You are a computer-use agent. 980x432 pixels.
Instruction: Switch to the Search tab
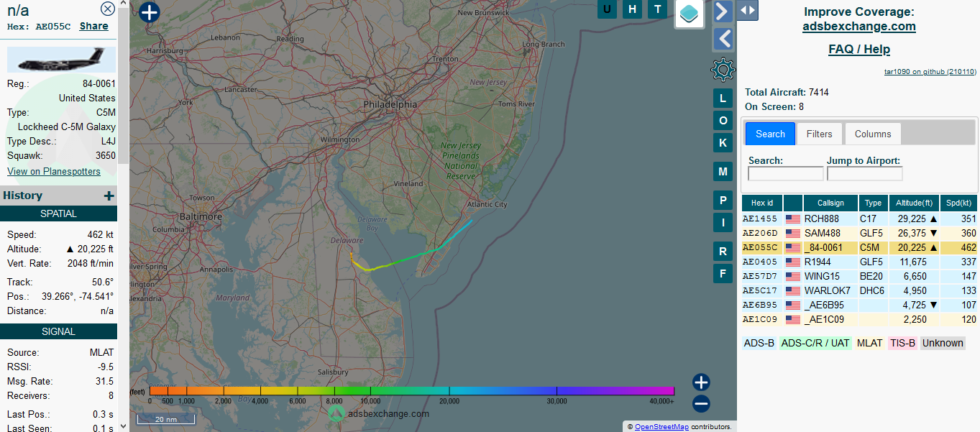[x=770, y=134]
